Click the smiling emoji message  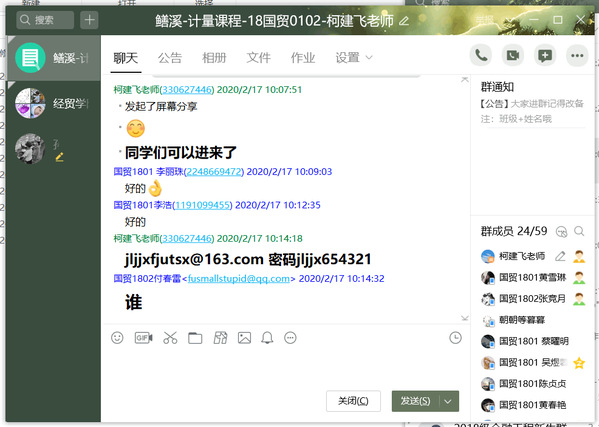point(136,128)
